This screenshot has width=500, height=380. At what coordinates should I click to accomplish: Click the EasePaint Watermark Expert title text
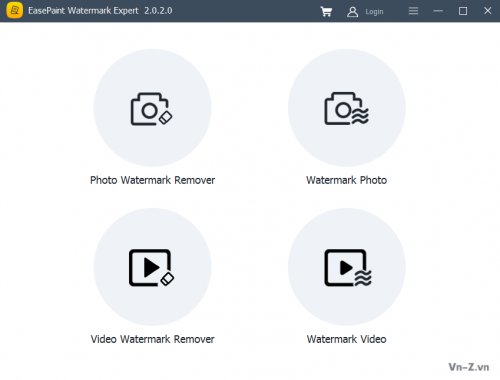point(83,11)
